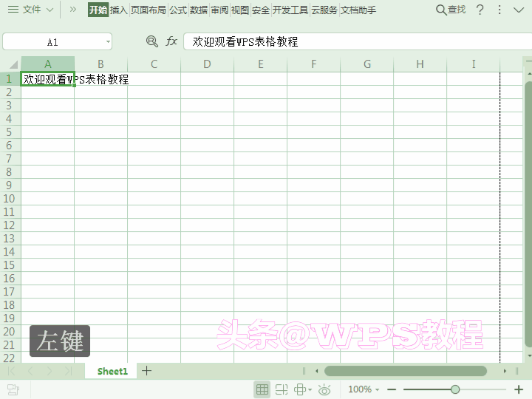Expand the name box dropdown arrow
This screenshot has width=532, height=399.
108,42
